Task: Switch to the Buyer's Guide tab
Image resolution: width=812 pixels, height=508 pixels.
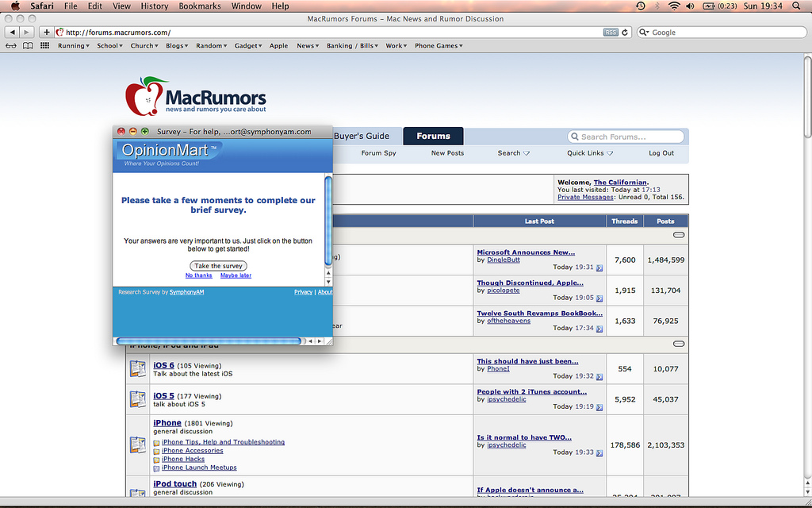Action: tap(362, 136)
